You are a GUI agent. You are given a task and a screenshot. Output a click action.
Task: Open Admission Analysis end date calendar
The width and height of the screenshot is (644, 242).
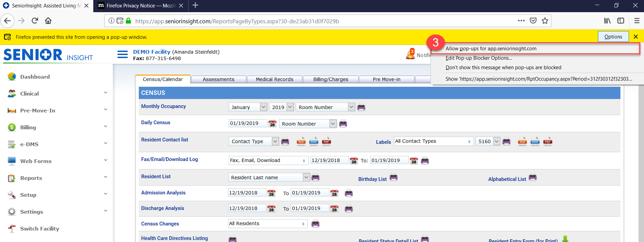coord(334,193)
